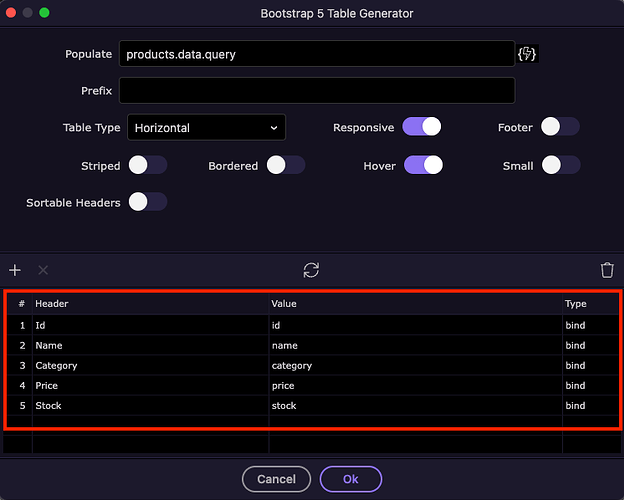Turn on Sortable Headers toggle
The width and height of the screenshot is (624, 500).
147,202
